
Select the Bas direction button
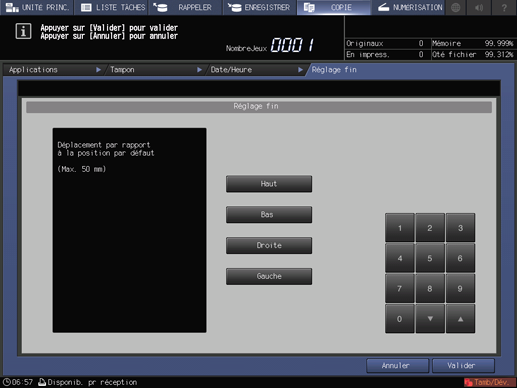click(269, 214)
